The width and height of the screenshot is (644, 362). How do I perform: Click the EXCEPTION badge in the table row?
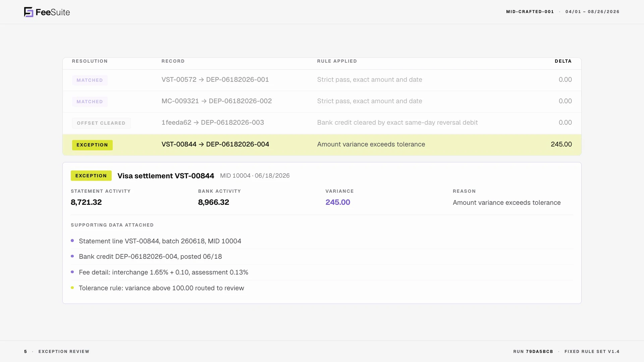[x=92, y=145]
